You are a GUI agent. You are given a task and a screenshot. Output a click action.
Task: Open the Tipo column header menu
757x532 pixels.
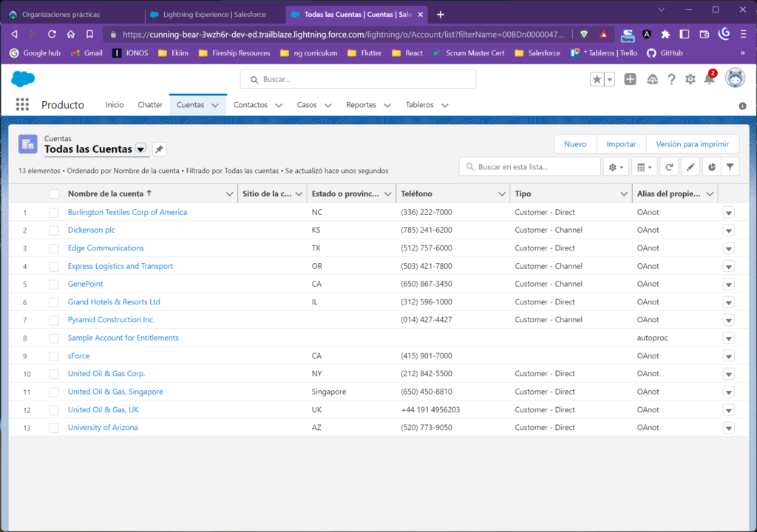coord(624,194)
